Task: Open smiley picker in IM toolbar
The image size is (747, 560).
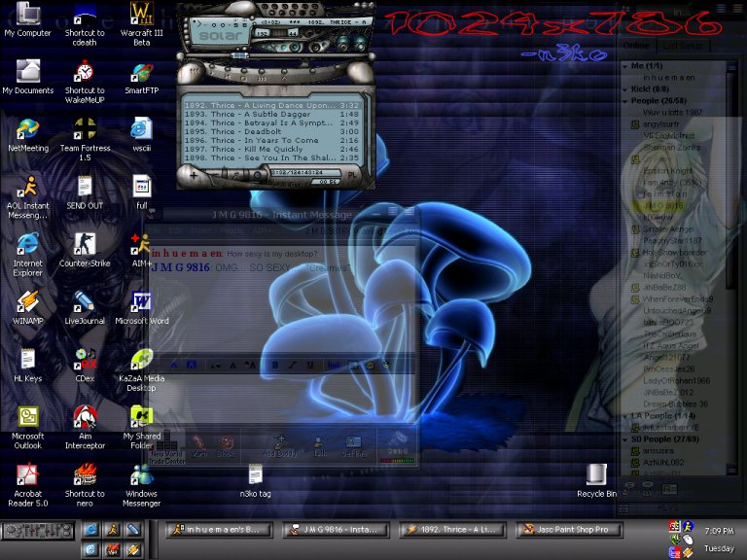Action: 371,366
